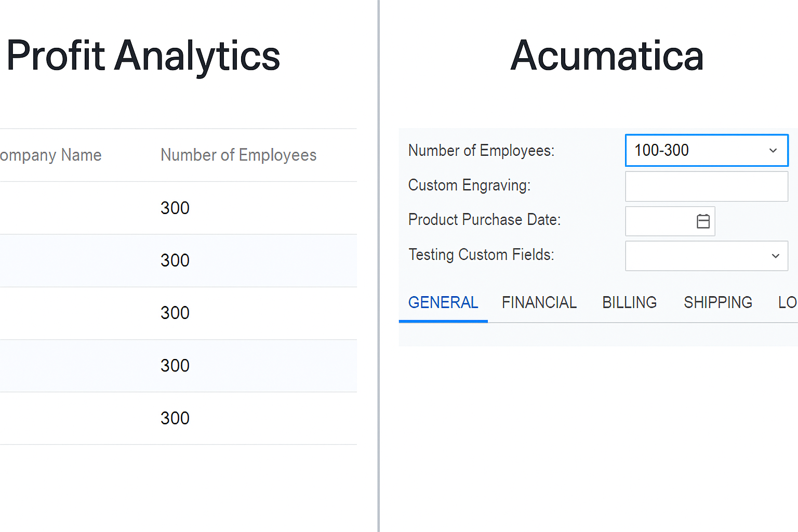Select the fourth table row with 300
Image resolution: width=798 pixels, height=532 pixels.
[178, 366]
